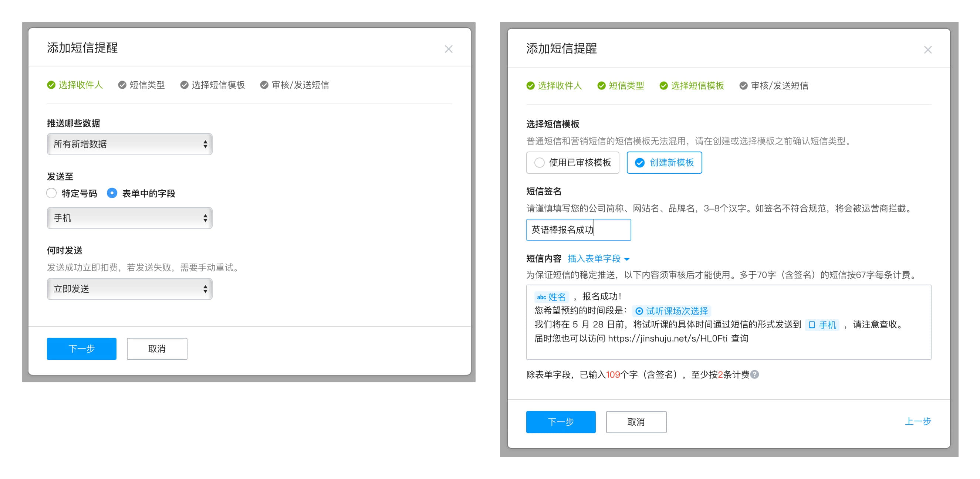This screenshot has width=980, height=479.
Task: Close the right 添加短信提醒 dialog with X
Action: (x=927, y=50)
